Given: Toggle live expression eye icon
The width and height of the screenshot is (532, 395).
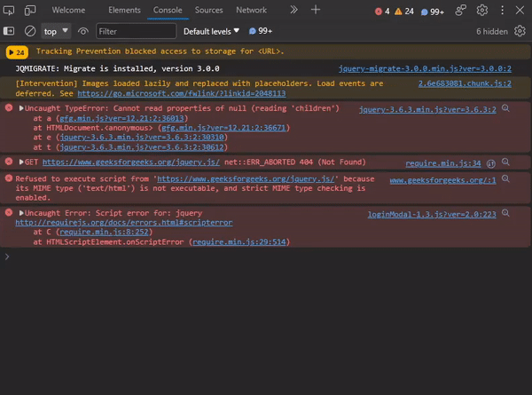Looking at the screenshot, I should point(83,31).
